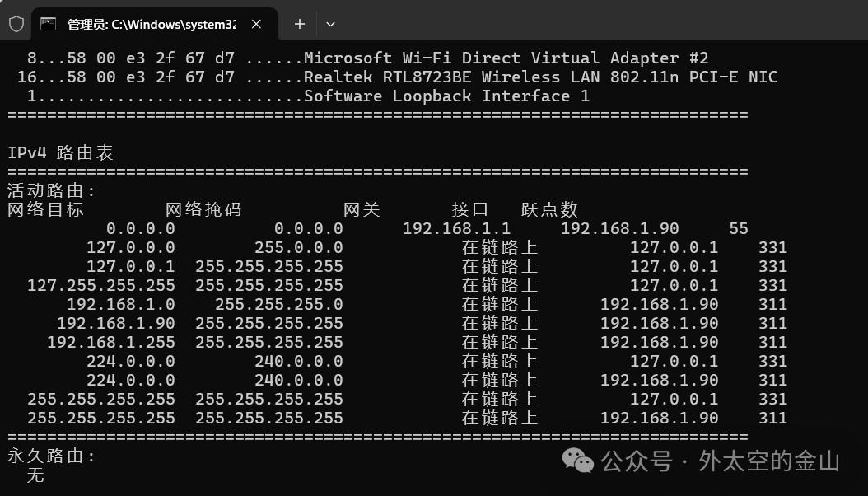Viewport: 868px width, 496px height.
Task: Click the 网络掩码 column header
Action: 203,209
